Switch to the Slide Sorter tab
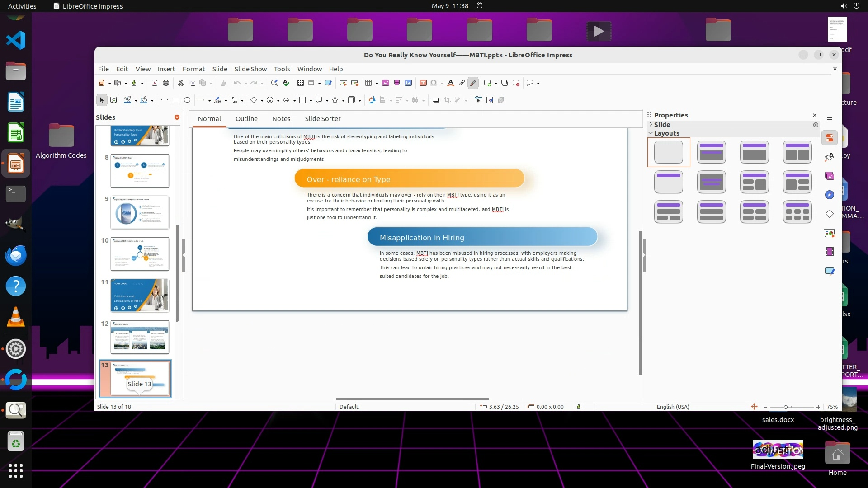The height and width of the screenshot is (488, 868). pyautogui.click(x=322, y=119)
